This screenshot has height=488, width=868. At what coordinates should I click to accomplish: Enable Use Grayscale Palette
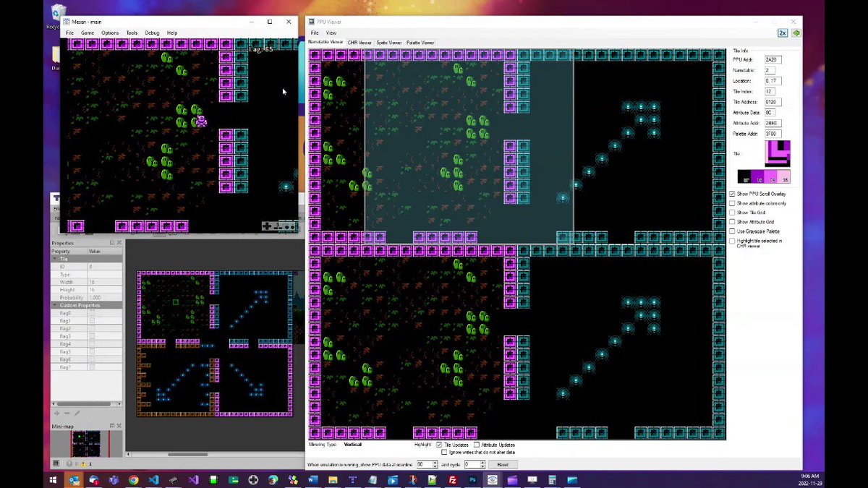click(732, 231)
